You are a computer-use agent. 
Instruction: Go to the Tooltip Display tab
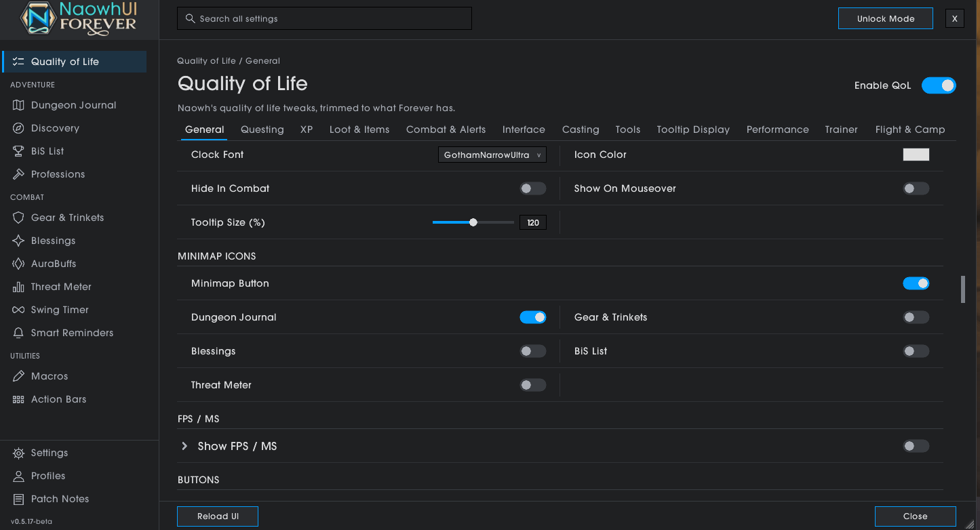pos(693,129)
